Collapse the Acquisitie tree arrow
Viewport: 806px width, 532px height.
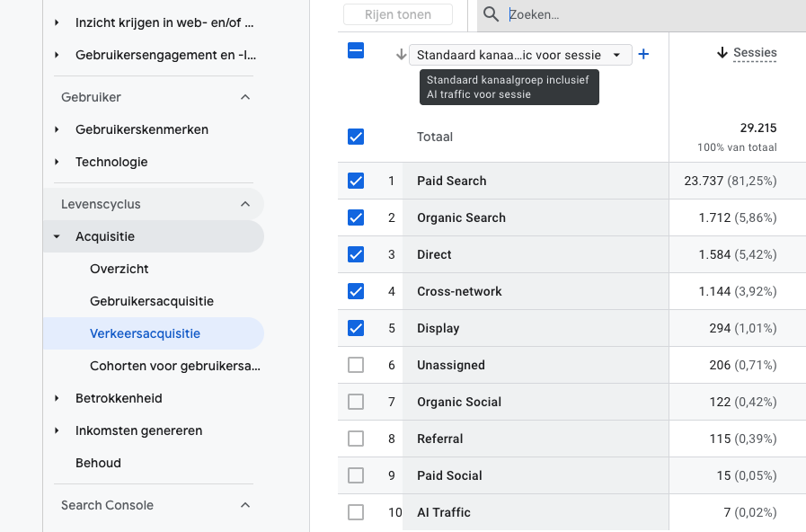click(x=57, y=236)
